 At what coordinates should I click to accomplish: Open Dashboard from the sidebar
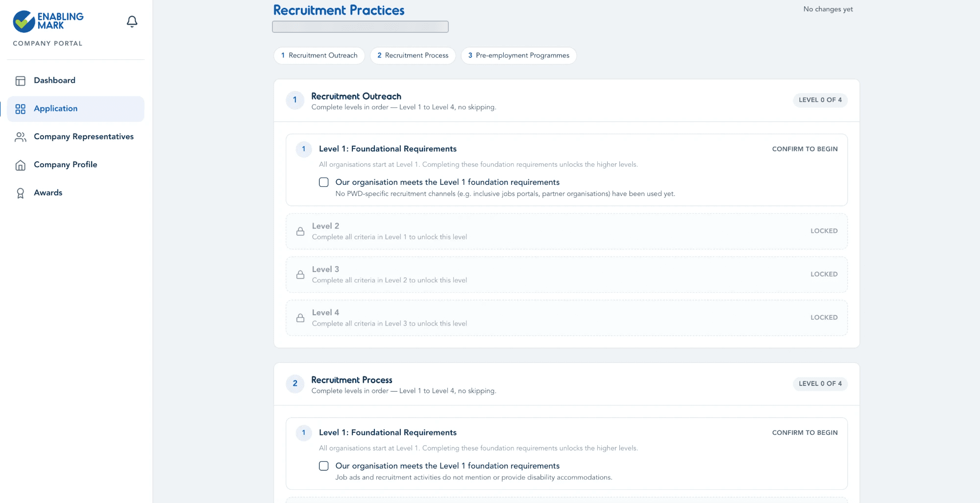click(x=75, y=80)
